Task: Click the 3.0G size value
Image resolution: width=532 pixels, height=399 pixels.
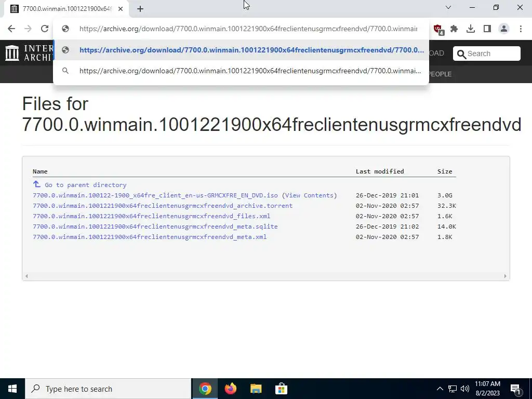Action: coord(445,195)
